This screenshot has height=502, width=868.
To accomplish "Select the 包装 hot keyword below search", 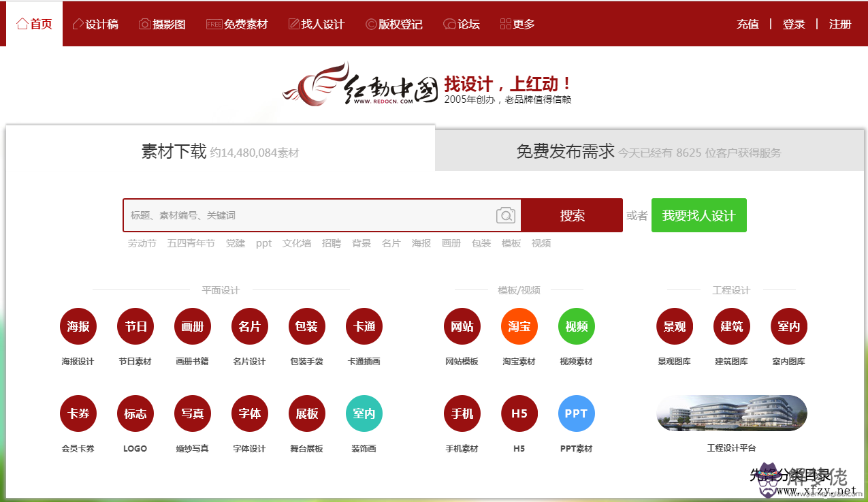I will [x=481, y=243].
